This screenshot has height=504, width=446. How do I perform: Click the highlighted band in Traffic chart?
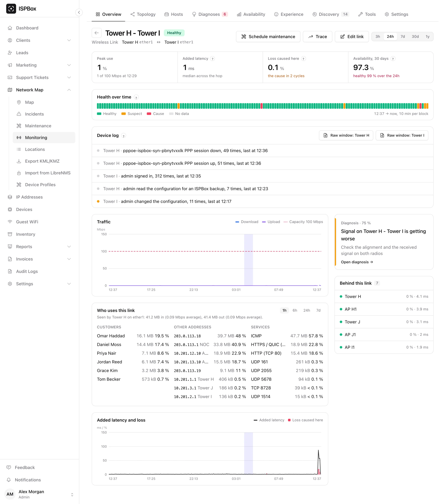click(x=248, y=260)
